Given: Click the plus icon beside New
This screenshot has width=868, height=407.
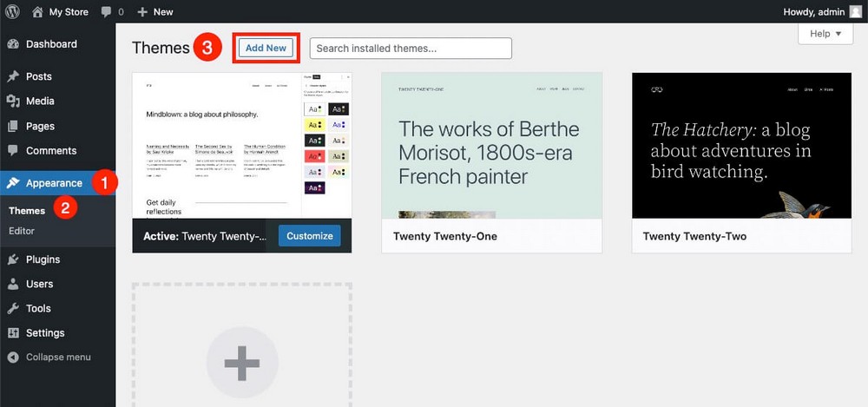Looking at the screenshot, I should point(142,11).
